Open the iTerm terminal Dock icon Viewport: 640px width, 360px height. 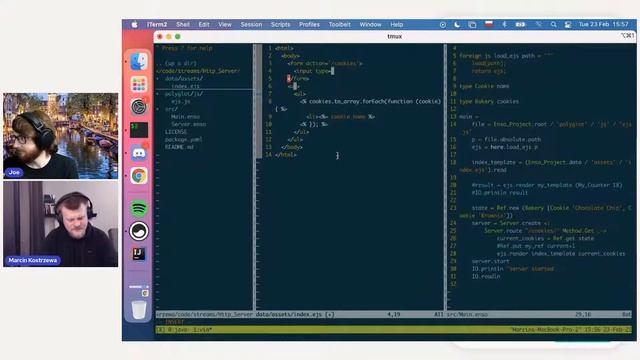point(139,130)
